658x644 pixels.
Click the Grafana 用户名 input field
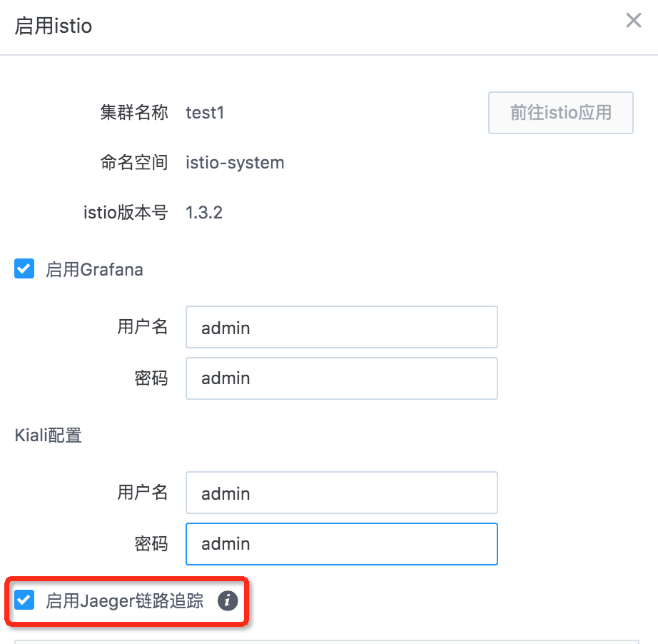coord(341,327)
